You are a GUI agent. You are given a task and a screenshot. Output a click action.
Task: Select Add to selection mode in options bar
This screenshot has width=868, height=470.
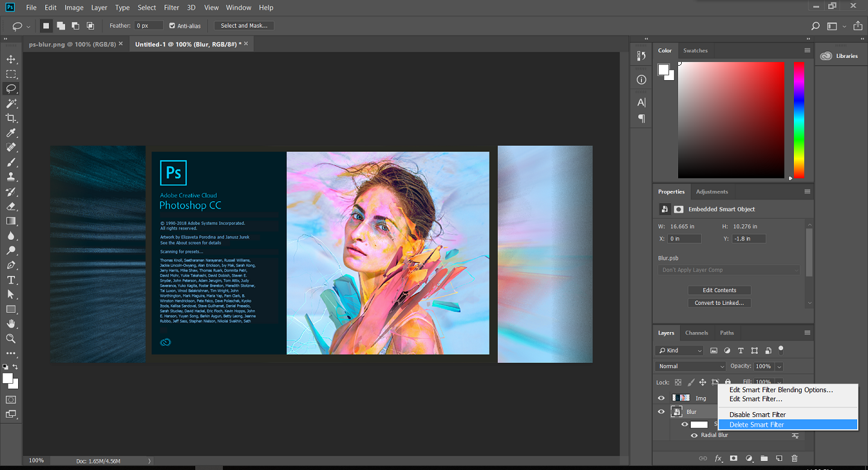pos(61,26)
